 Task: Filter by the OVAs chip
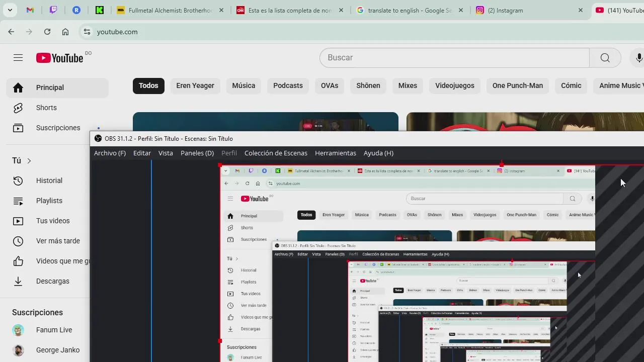330,85
